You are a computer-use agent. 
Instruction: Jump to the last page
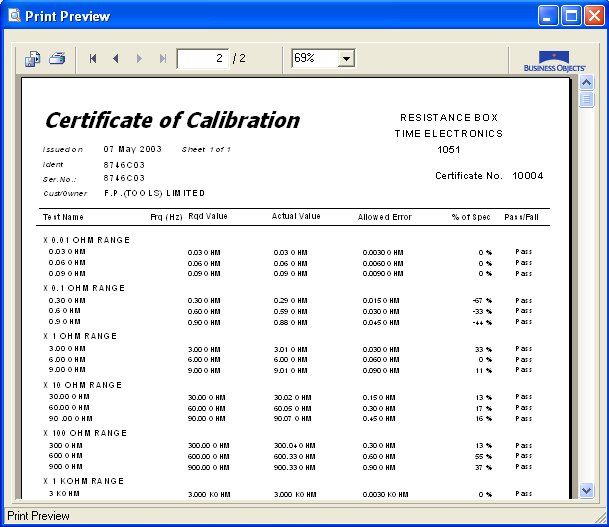coord(162,59)
